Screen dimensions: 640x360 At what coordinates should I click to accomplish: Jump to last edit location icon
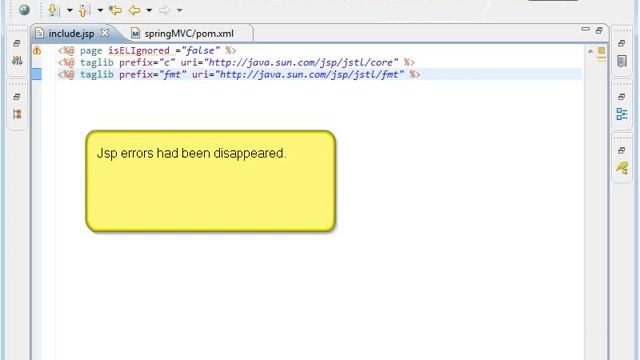[116, 10]
